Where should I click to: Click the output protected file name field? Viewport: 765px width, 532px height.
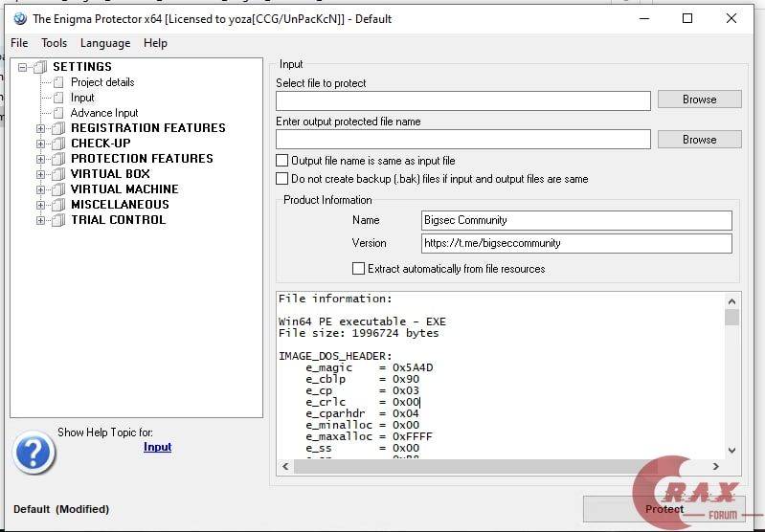pos(463,140)
